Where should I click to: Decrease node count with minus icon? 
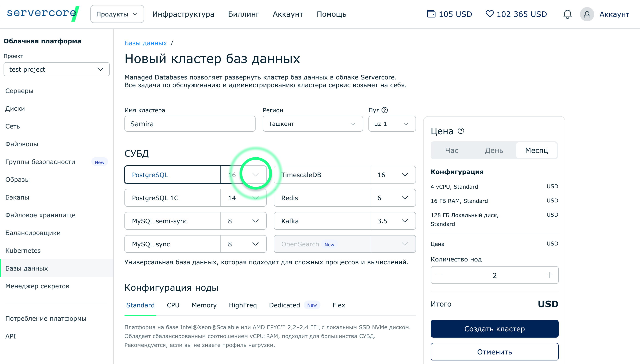pyautogui.click(x=440, y=275)
